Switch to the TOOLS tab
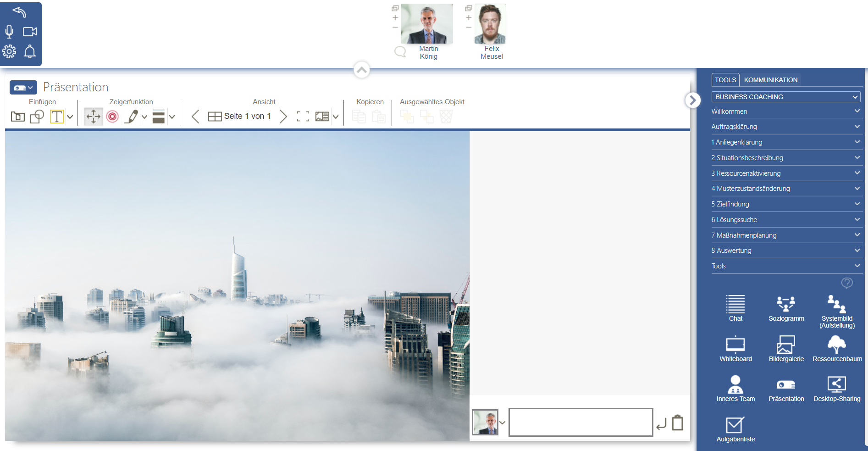Viewport: 868px width, 451px height. [x=725, y=80]
